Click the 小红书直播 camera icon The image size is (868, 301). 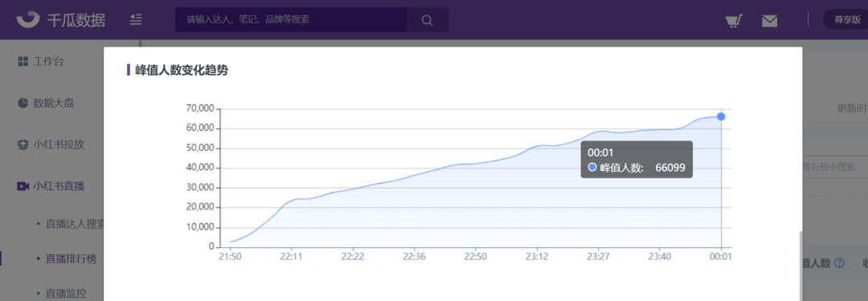23,186
